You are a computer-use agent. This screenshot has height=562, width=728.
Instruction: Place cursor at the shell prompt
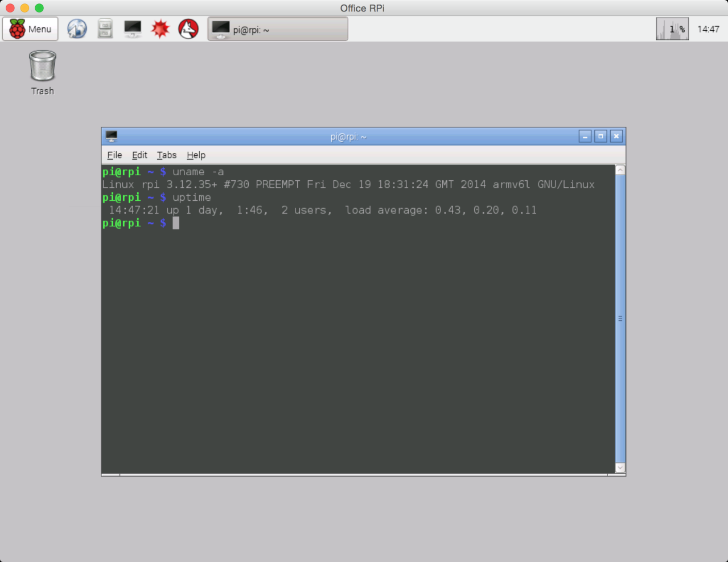[176, 223]
